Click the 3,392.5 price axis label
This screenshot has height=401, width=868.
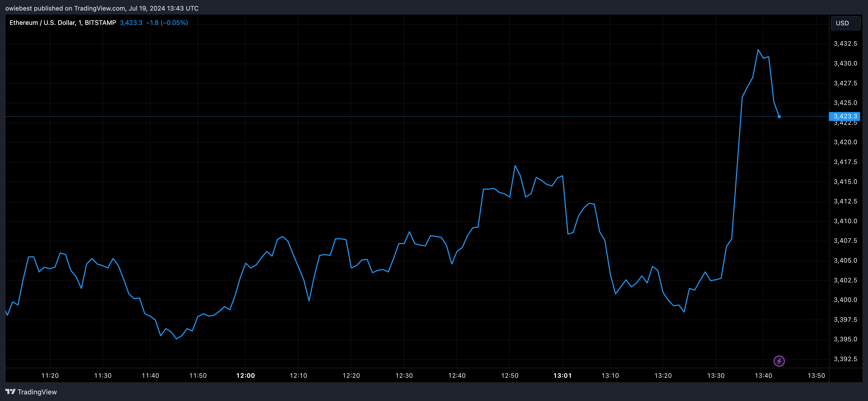click(845, 359)
